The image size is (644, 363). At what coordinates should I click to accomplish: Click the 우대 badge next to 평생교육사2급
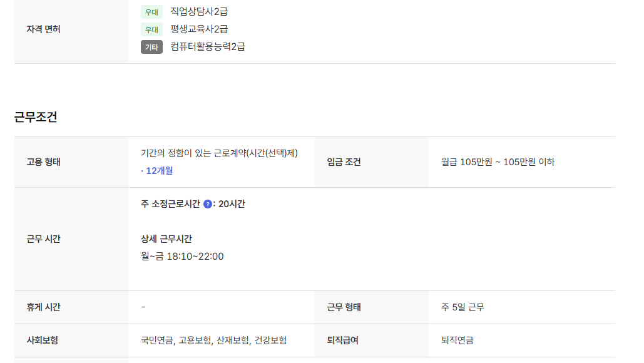coord(150,29)
